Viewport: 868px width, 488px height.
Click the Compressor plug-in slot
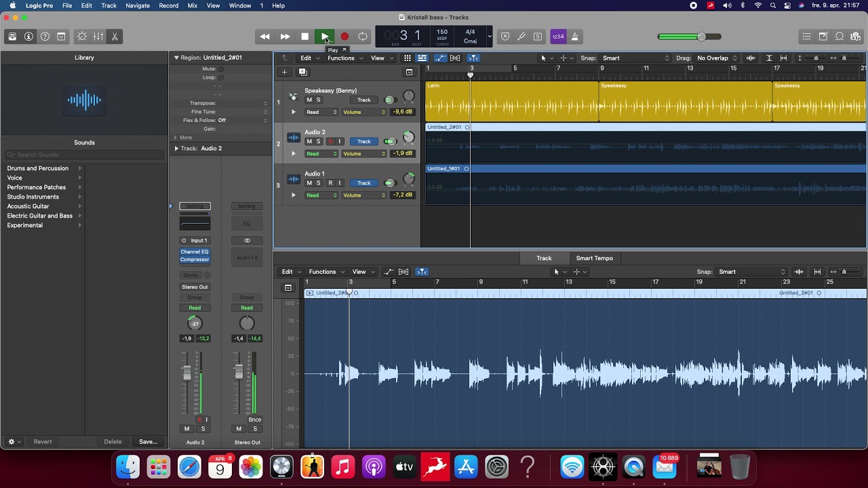click(x=195, y=260)
